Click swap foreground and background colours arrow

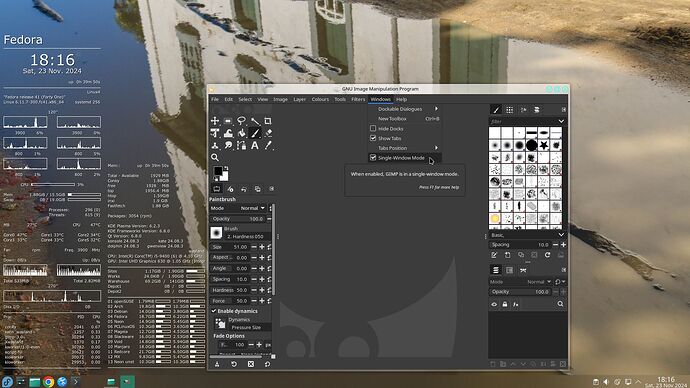pyautogui.click(x=226, y=168)
